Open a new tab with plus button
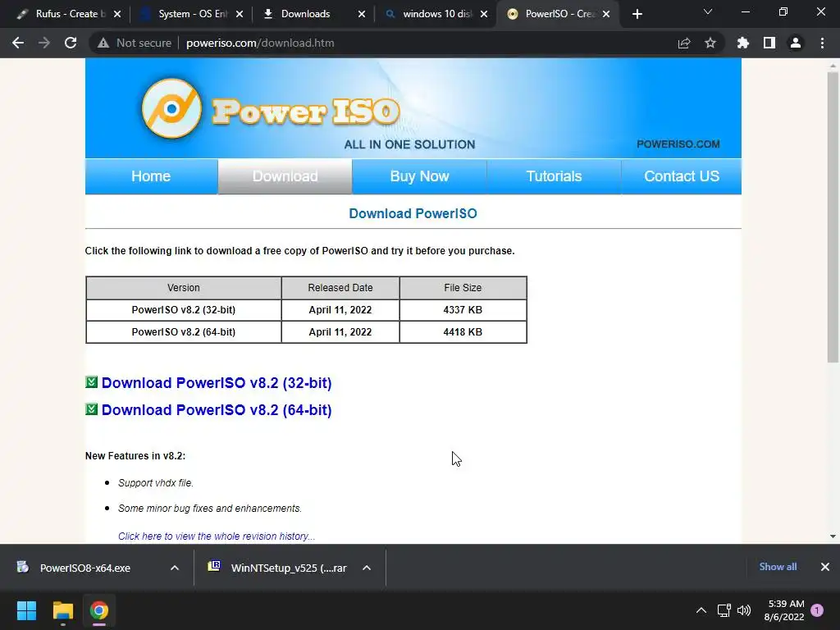The height and width of the screenshot is (630, 840). (x=637, y=14)
